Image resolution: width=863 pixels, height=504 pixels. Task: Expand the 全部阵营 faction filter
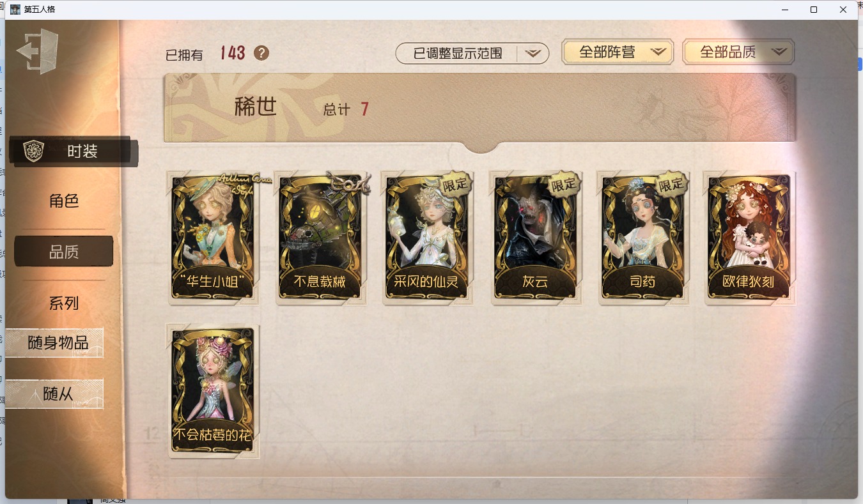[x=618, y=52]
